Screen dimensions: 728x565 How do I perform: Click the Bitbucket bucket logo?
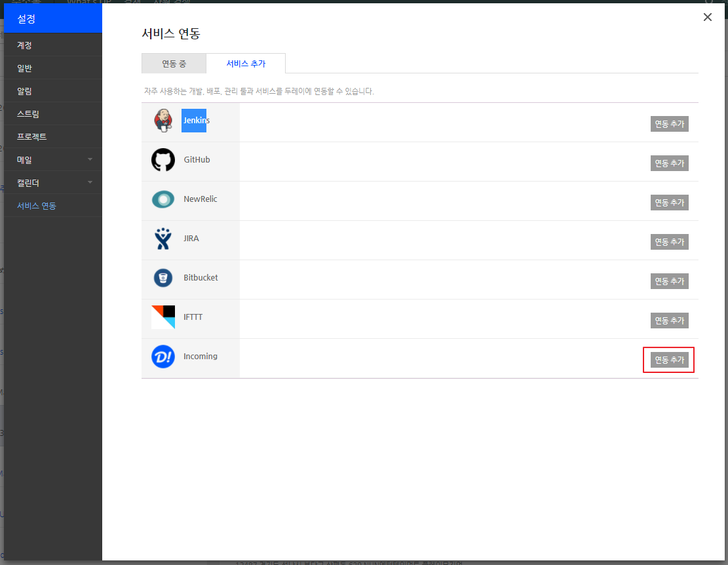(x=163, y=278)
